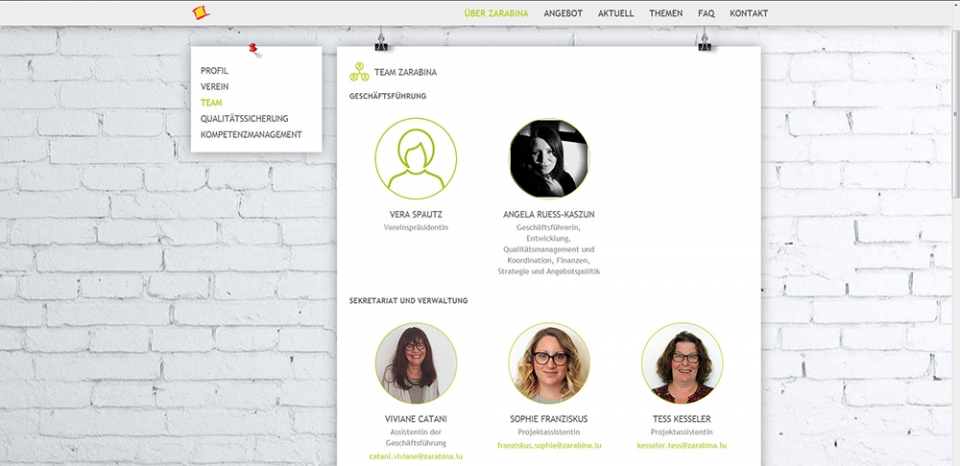Click the Team Zarabina page title
The width and height of the screenshot is (960, 466).
click(405, 72)
